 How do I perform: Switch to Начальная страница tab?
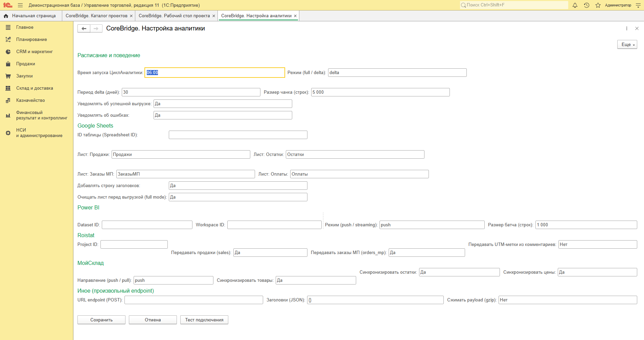(x=31, y=16)
